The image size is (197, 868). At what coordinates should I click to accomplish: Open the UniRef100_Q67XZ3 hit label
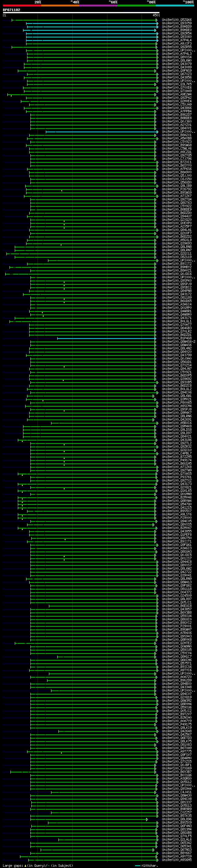(x=176, y=74)
